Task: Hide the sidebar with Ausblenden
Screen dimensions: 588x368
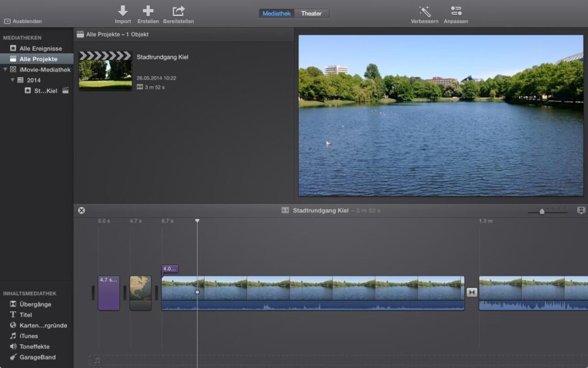Action: (23, 21)
